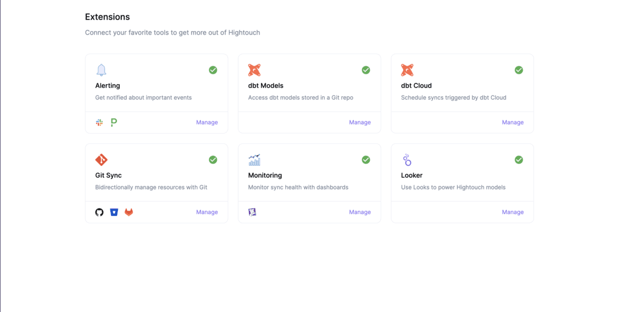
Task: Open Manage link for Git Sync
Action: pos(206,212)
